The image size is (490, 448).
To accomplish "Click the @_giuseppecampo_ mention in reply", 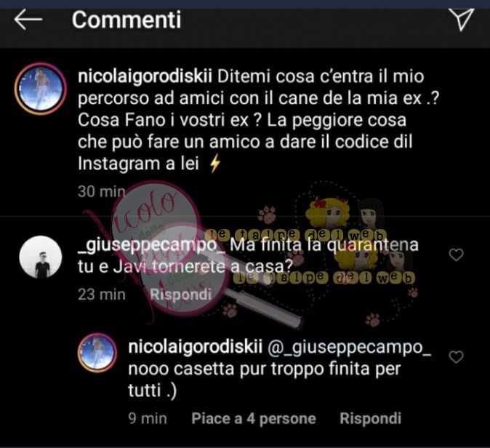I will pyautogui.click(x=350, y=348).
